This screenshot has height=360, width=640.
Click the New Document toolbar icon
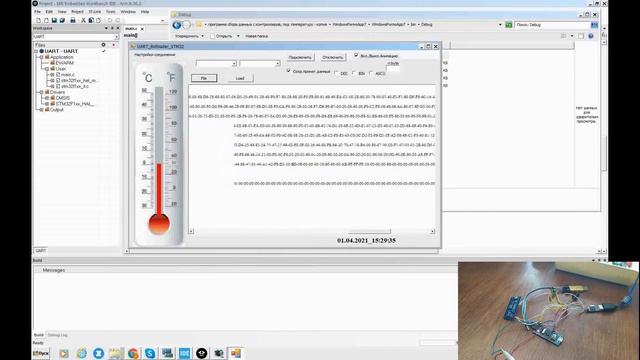pos(38,20)
